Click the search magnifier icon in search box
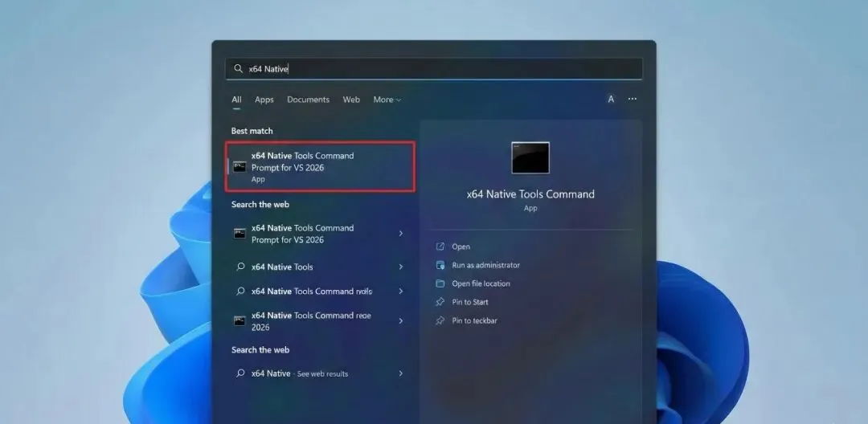 coord(238,68)
